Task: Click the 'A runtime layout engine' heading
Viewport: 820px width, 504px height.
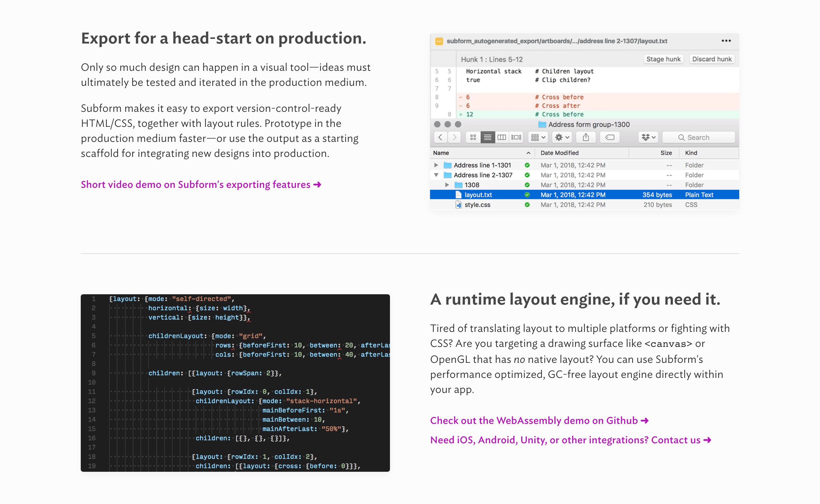Action: click(x=575, y=299)
